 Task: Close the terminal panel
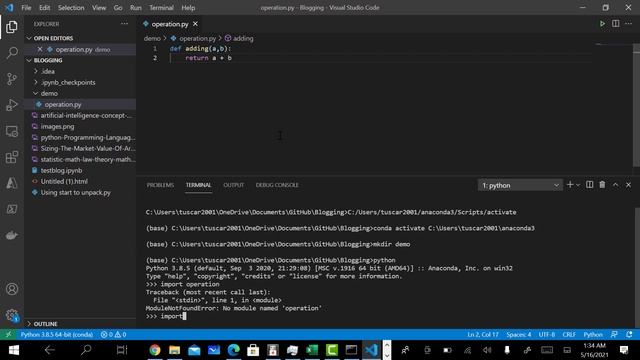tap(629, 185)
